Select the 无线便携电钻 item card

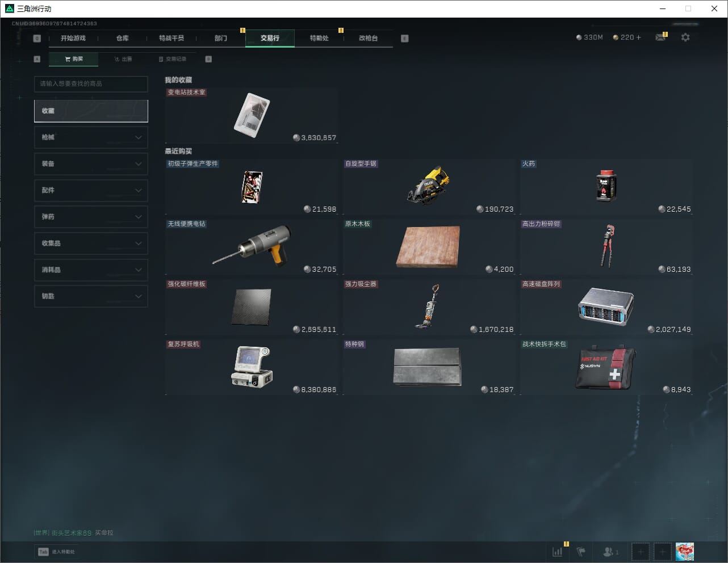pos(252,247)
